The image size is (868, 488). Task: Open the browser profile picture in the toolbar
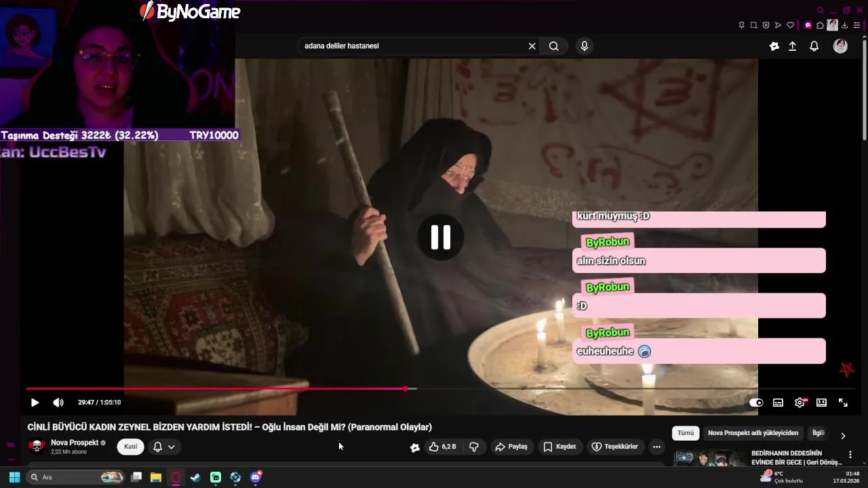pyautogui.click(x=832, y=25)
